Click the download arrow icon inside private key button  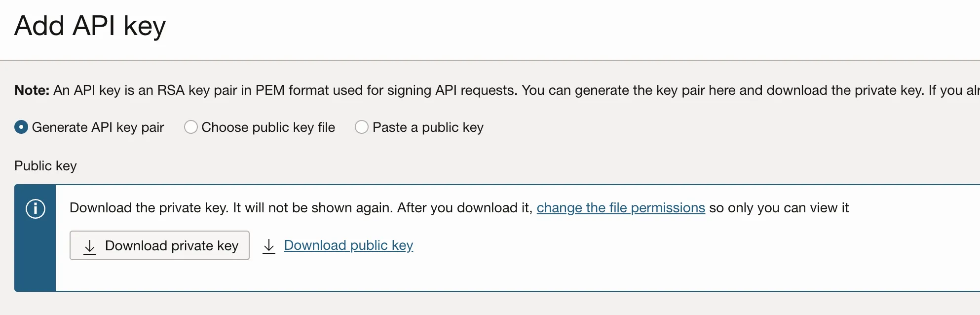(x=90, y=246)
